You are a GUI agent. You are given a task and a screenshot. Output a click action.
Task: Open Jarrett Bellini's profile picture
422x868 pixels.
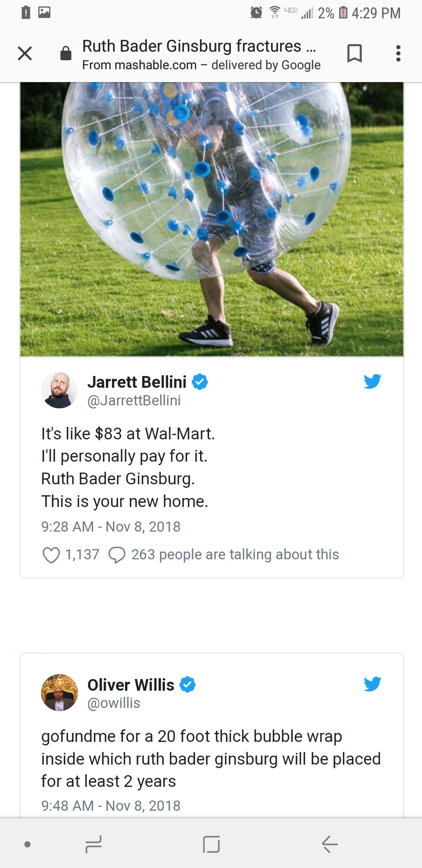(x=59, y=390)
